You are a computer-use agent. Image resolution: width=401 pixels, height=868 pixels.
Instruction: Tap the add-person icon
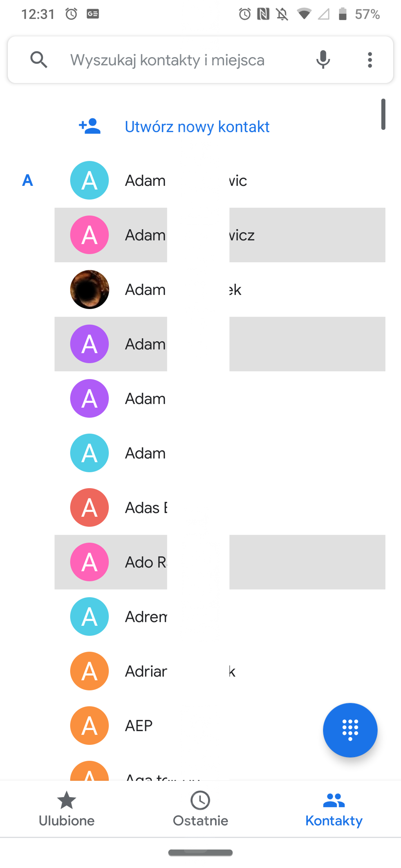90,126
